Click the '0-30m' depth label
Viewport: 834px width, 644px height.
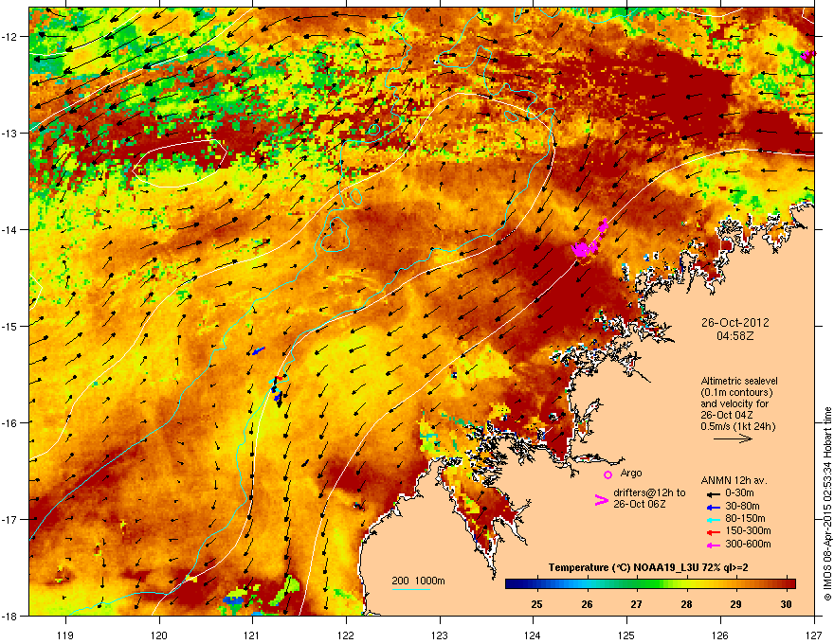pyautogui.click(x=739, y=493)
